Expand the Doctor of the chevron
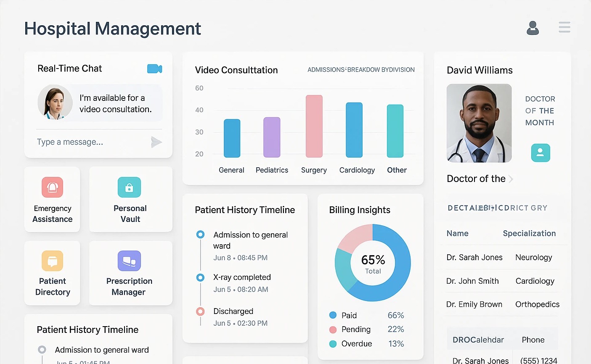Viewport: 591px width, 364px height. click(511, 179)
